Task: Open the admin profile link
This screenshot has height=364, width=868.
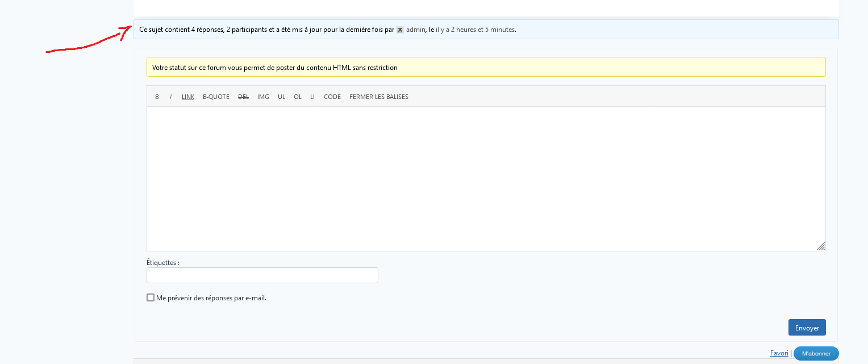Action: [x=416, y=30]
